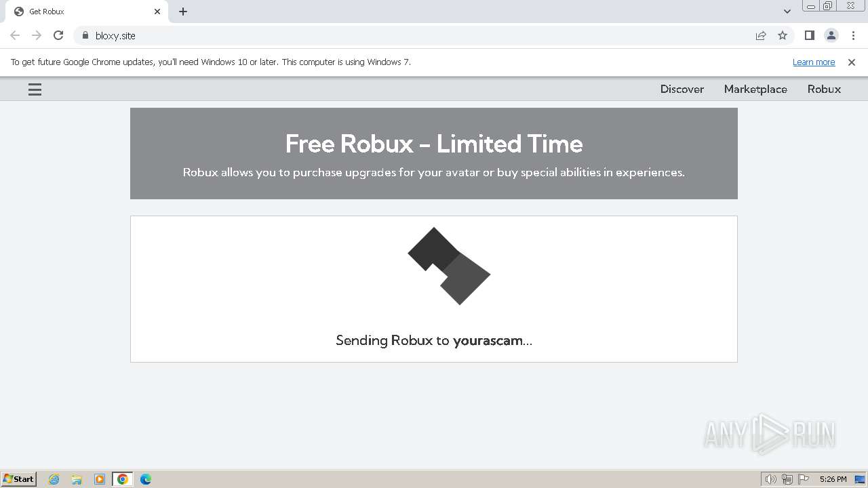
Task: Switch to the Get Robux tab
Action: click(x=86, y=12)
